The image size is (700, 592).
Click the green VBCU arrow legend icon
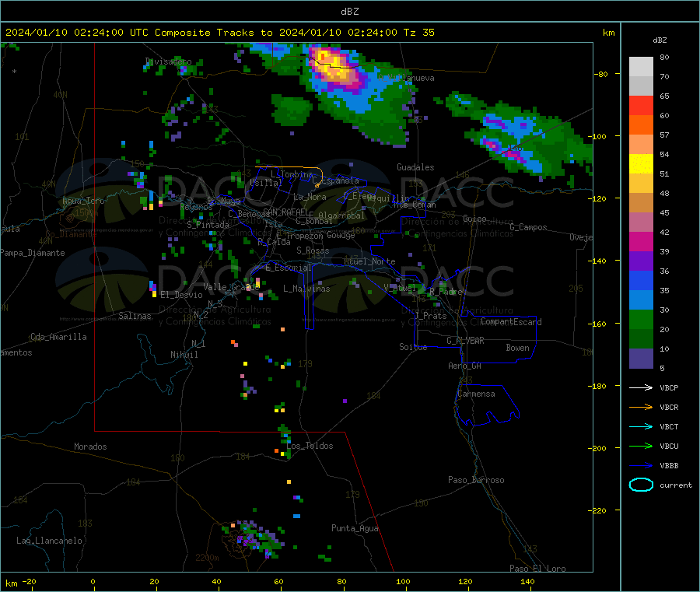pos(641,446)
